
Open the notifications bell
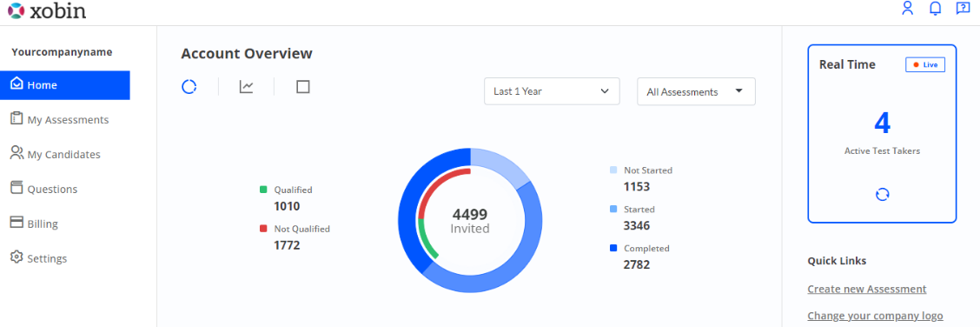click(935, 8)
